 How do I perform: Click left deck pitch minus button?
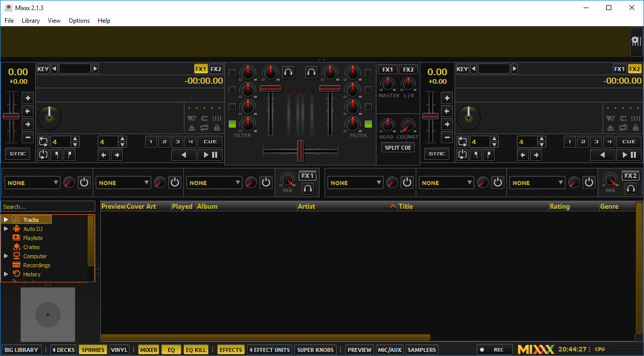pyautogui.click(x=28, y=137)
